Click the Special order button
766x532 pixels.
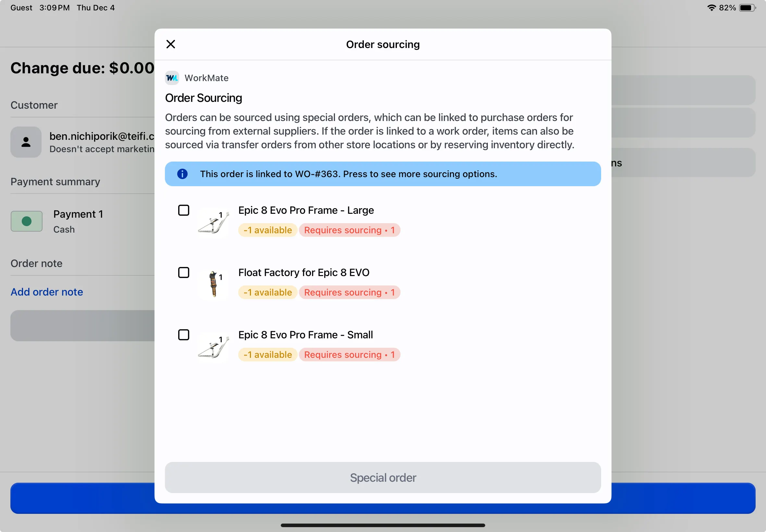tap(382, 477)
